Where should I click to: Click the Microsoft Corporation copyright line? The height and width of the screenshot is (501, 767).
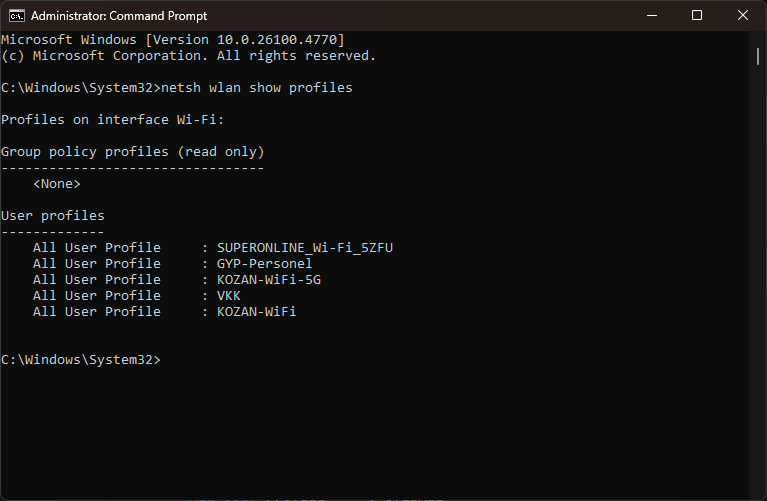click(188, 56)
